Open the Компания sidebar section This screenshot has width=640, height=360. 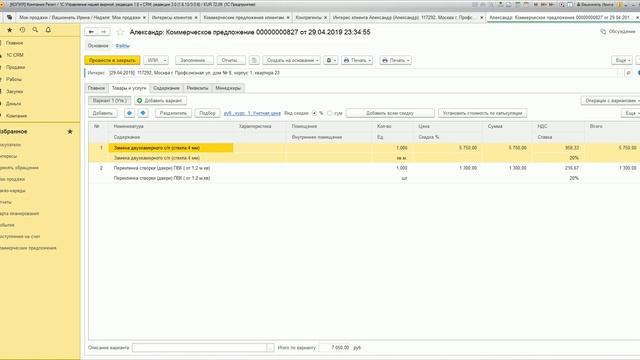(x=16, y=116)
